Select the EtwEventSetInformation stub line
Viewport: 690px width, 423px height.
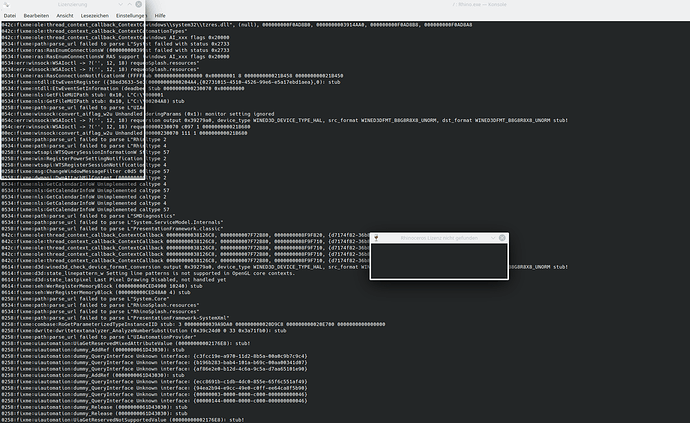coord(123,88)
